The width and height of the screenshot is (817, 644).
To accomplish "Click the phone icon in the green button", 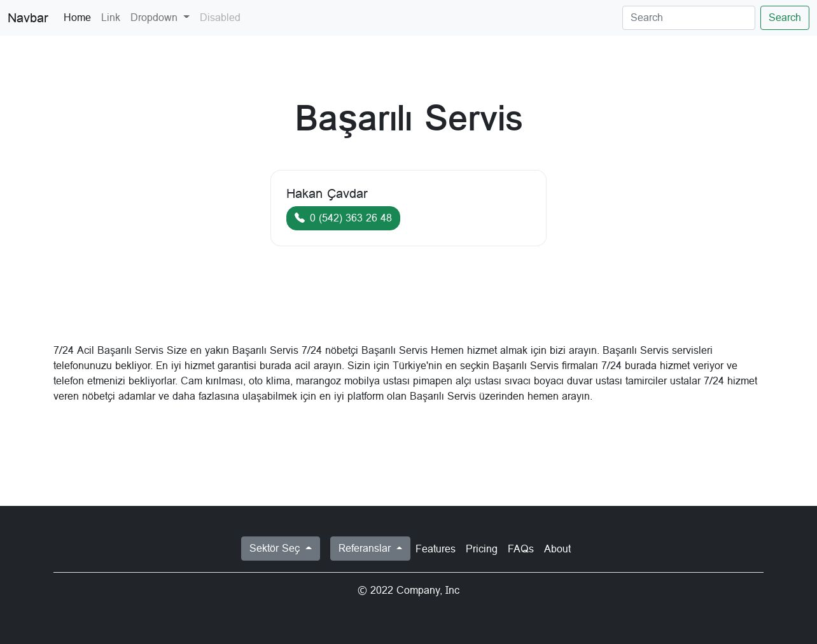I will [x=300, y=218].
